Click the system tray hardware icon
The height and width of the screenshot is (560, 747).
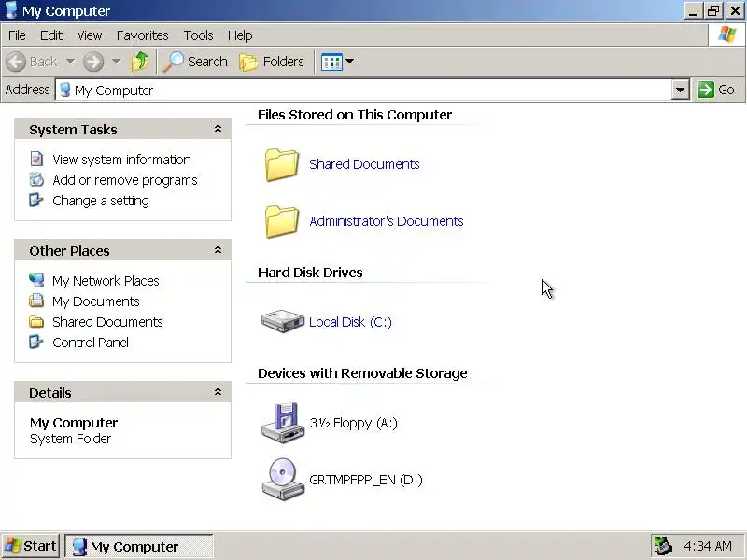tap(663, 546)
